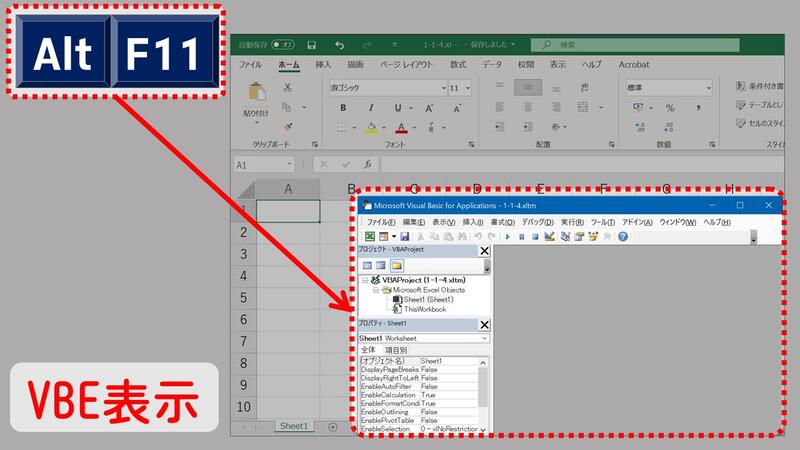800x450 pixels.
Task: Click the yellow fill color bucket
Action: [x=371, y=127]
